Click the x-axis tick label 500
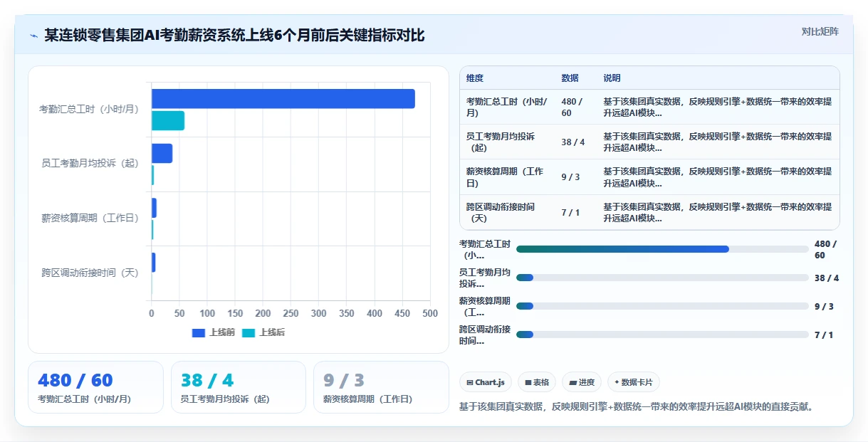868x442 pixels. point(430,313)
